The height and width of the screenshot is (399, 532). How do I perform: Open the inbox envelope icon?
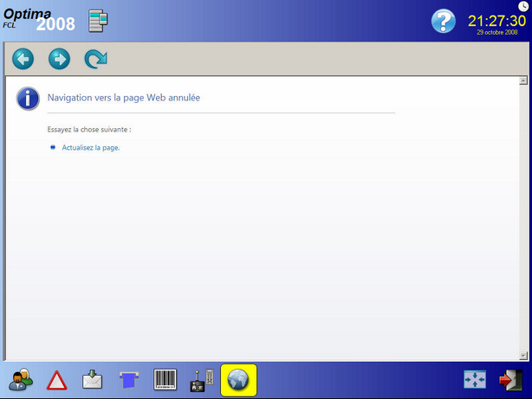point(93,379)
